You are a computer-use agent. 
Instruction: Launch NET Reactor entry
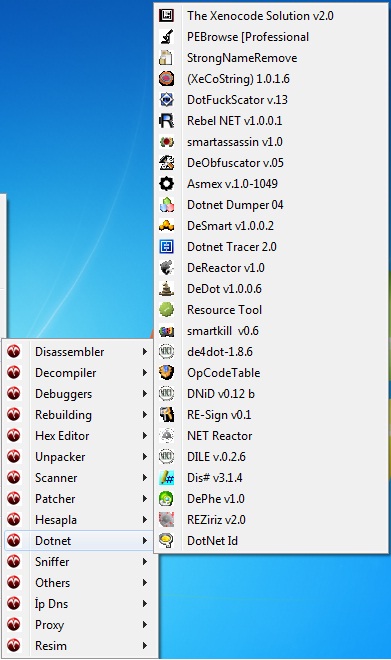click(x=271, y=436)
